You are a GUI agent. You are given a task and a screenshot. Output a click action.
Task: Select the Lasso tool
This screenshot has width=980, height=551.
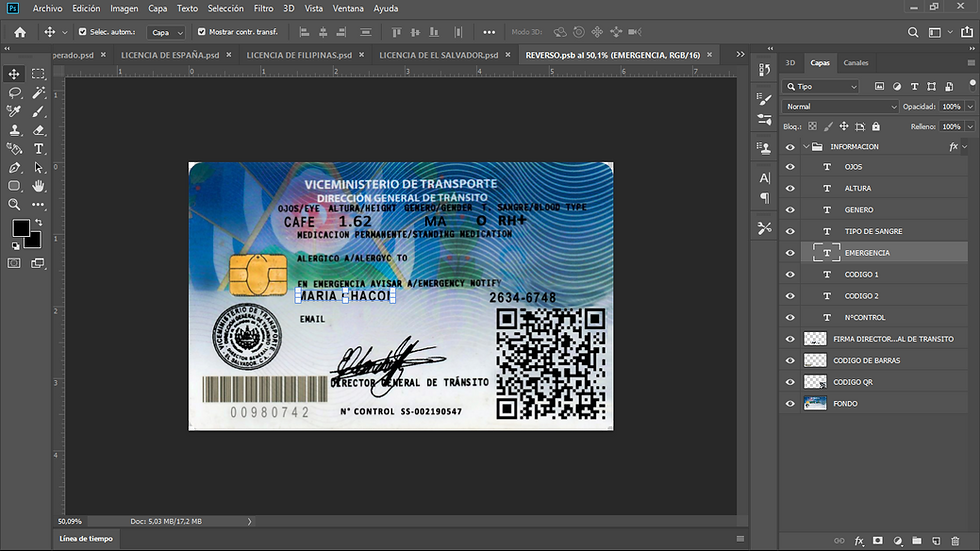pyautogui.click(x=14, y=92)
